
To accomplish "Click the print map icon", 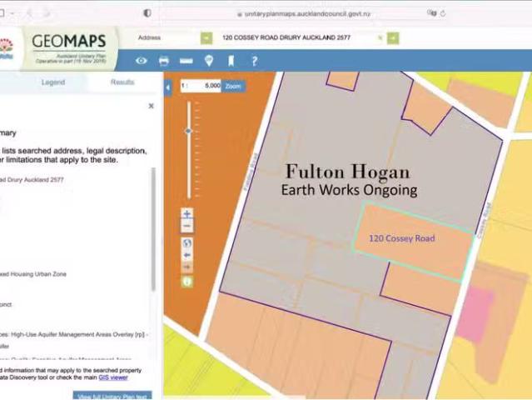I will coord(164,61).
